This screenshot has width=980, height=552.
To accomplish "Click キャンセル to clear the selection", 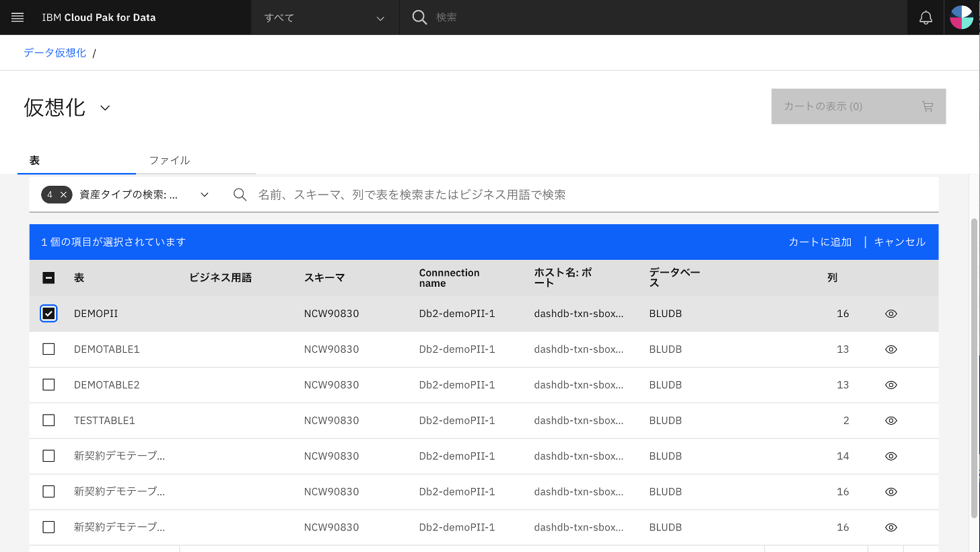I will (900, 242).
